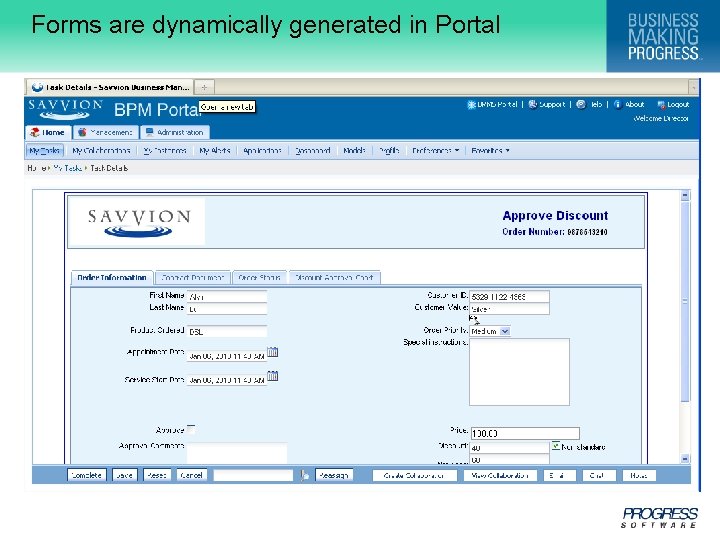Click the Price input field
This screenshot has width=720, height=540.
coord(525,433)
